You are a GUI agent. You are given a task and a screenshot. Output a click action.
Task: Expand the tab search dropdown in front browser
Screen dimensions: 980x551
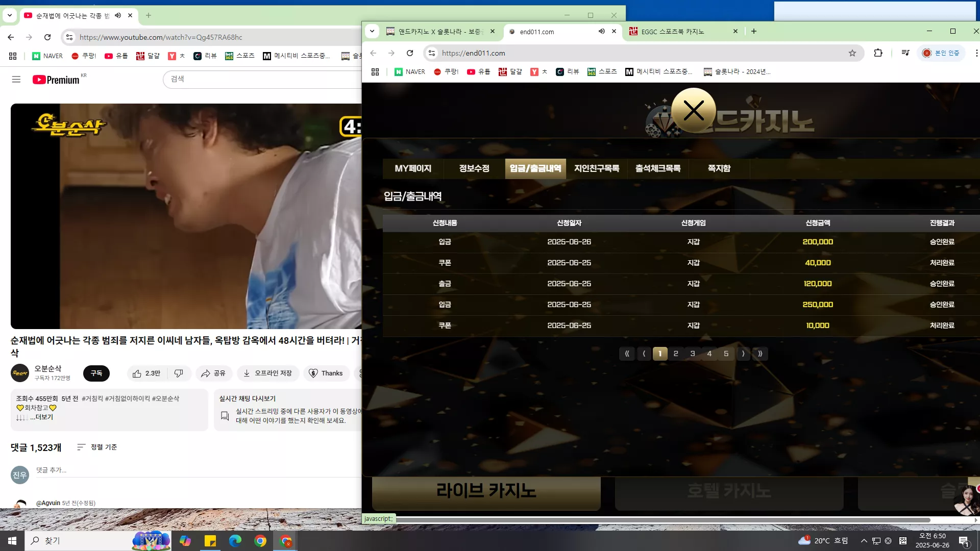click(372, 32)
